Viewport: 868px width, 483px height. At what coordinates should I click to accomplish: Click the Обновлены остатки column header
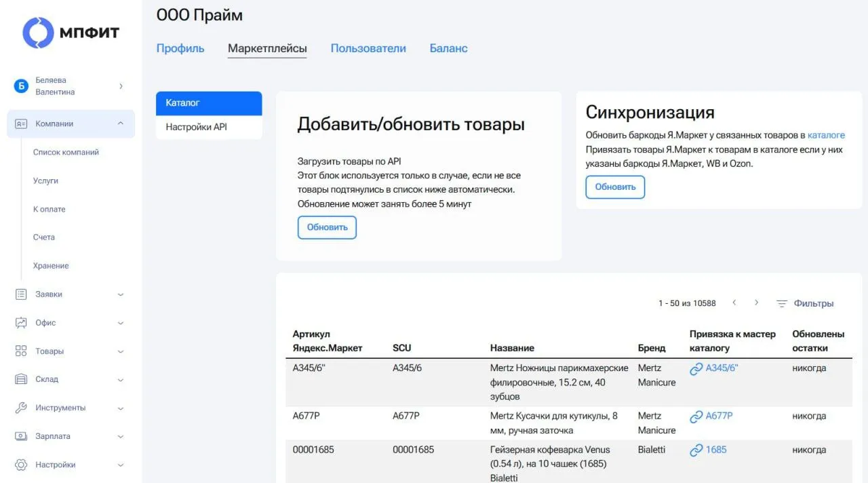coord(818,341)
